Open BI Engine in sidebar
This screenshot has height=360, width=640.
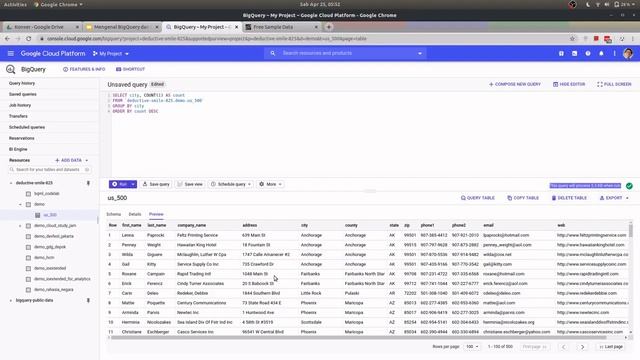tap(18, 149)
